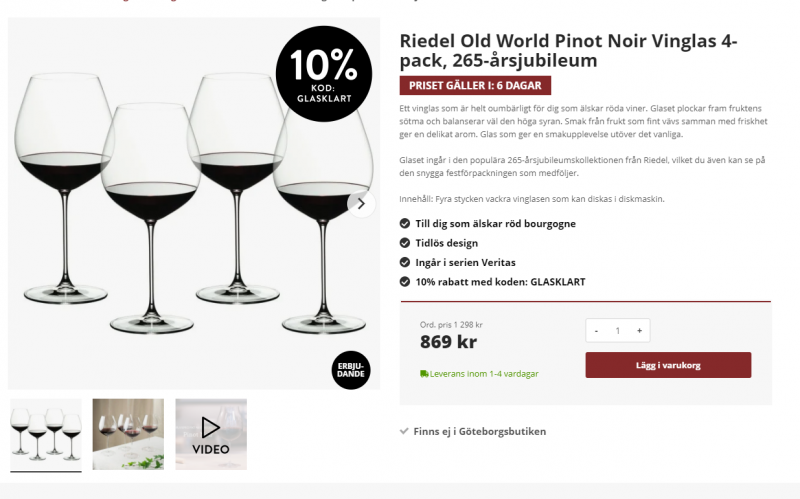Decrease quantity with the minus button
The image size is (800, 499).
coord(596,331)
